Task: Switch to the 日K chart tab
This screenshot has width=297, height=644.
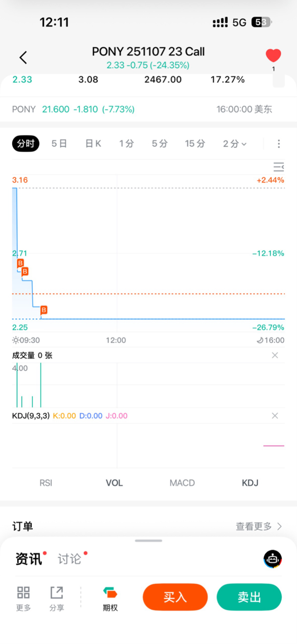Action: 93,144
